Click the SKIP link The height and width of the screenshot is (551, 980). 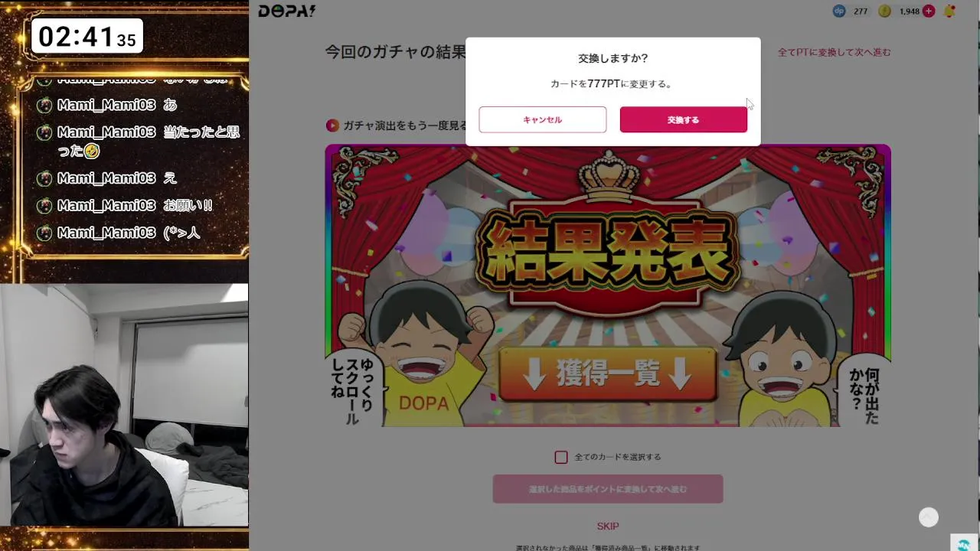click(x=608, y=527)
